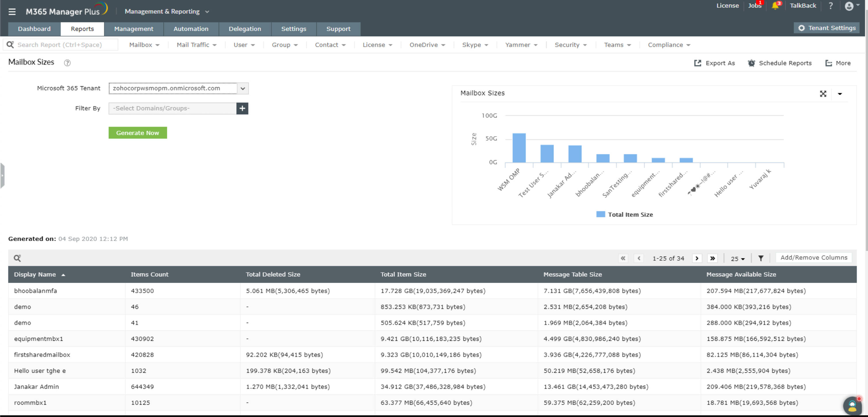Open the help question mark icon
868x417 pixels.
(x=830, y=6)
